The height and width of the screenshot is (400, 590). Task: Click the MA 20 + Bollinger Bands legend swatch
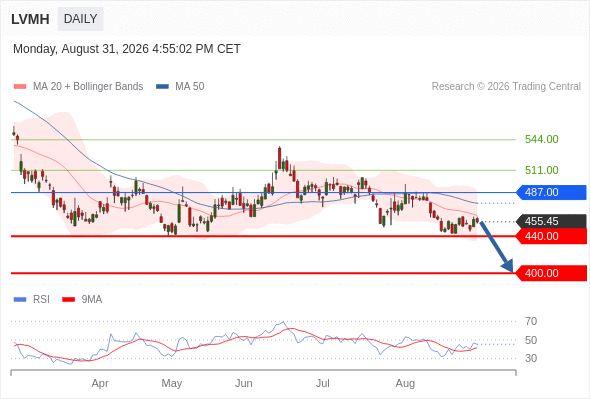(x=20, y=87)
